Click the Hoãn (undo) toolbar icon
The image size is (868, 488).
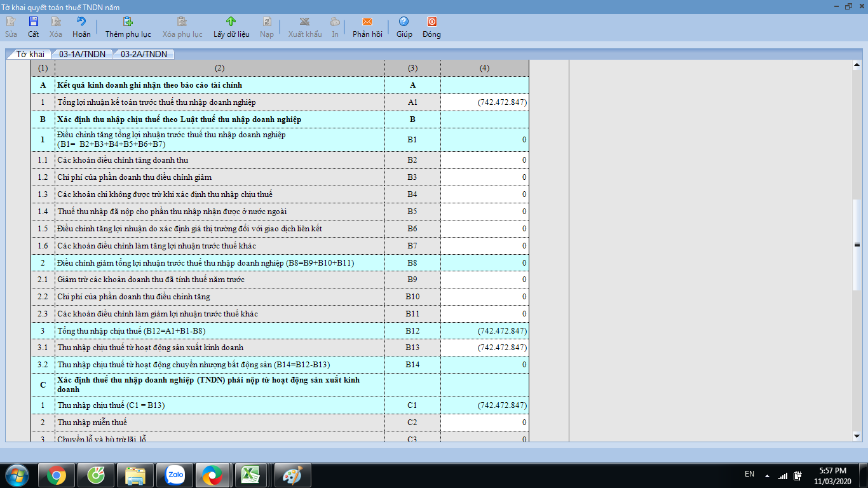pos(81,22)
